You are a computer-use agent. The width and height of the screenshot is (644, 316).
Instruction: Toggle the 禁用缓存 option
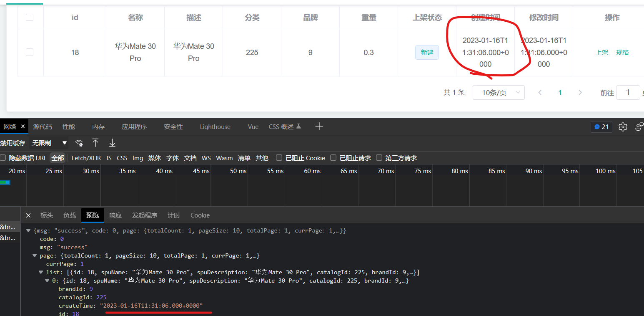click(13, 143)
